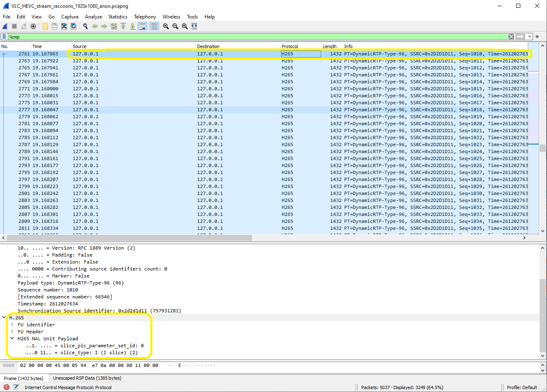Open capture file properties icon

click(x=16, y=387)
